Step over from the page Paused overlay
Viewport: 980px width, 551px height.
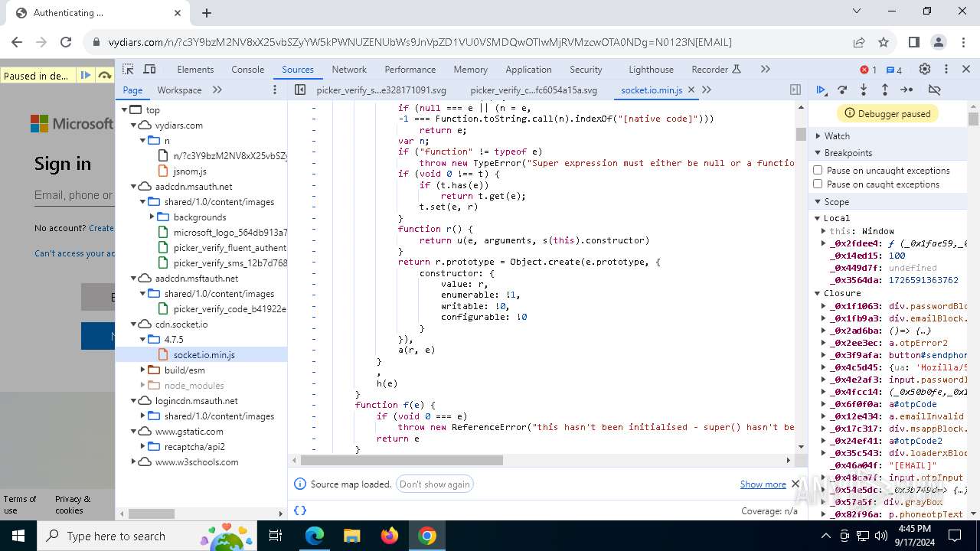[x=104, y=75]
